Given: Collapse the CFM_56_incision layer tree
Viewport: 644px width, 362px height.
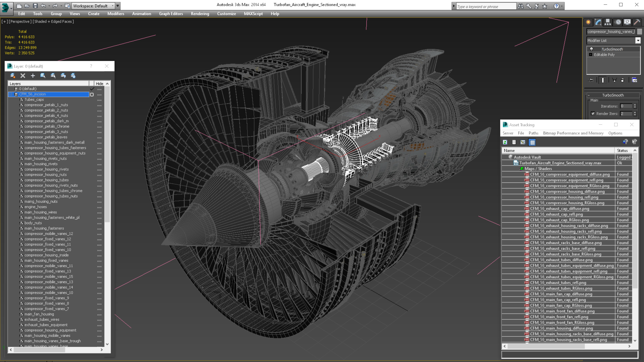Looking at the screenshot, I should coord(11,94).
